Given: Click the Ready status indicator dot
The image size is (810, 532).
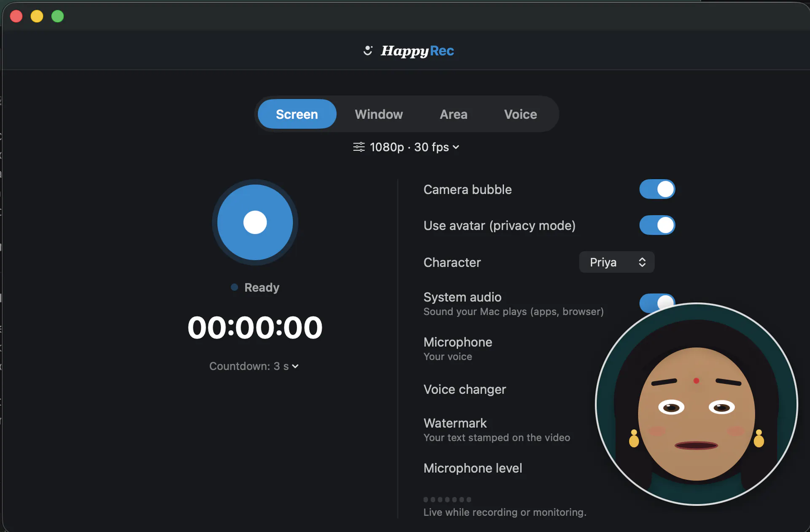Looking at the screenshot, I should coord(234,287).
